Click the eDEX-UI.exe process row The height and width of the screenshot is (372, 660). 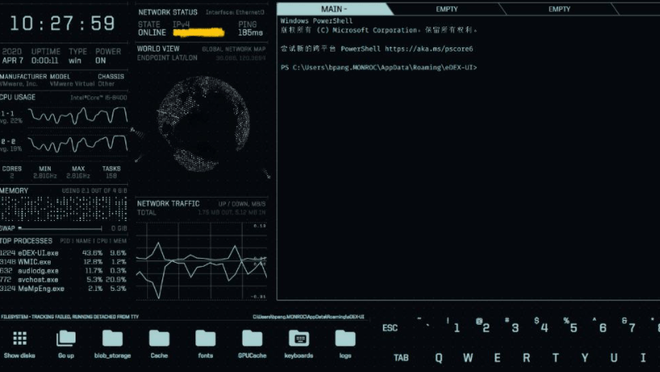coord(63,253)
